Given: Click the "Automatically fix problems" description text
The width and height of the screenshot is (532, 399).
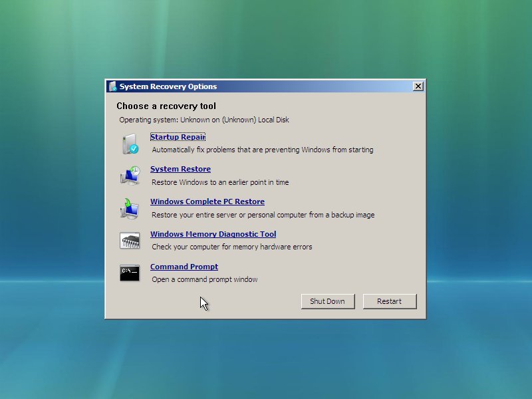Looking at the screenshot, I should tap(262, 150).
